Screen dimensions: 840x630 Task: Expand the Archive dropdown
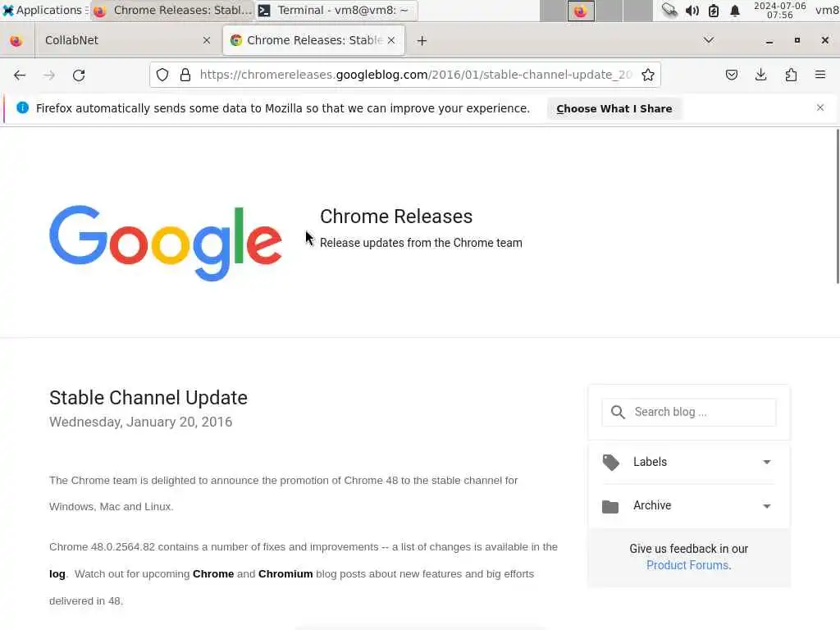[767, 505]
